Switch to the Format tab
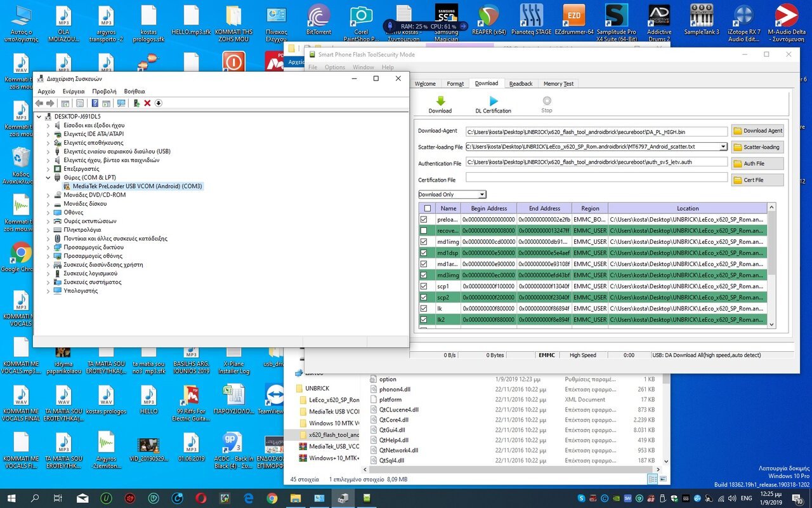812x508 pixels. [455, 84]
